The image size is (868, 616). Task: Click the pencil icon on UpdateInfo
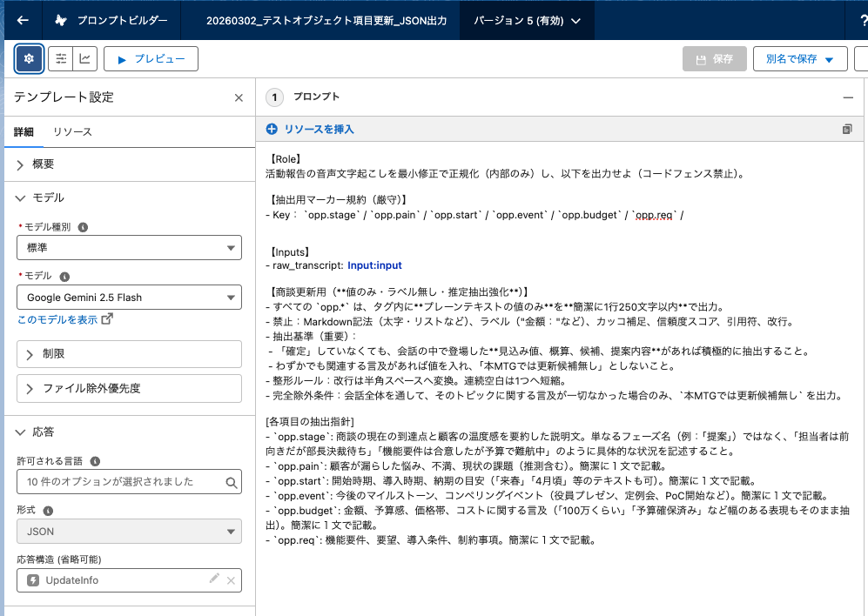pyautogui.click(x=214, y=579)
